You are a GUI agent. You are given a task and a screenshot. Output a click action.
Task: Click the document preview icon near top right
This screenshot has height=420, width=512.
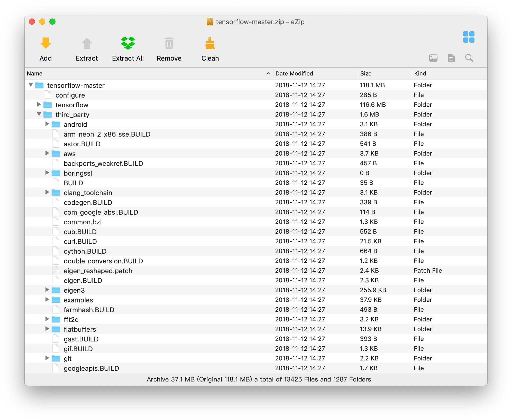(451, 58)
